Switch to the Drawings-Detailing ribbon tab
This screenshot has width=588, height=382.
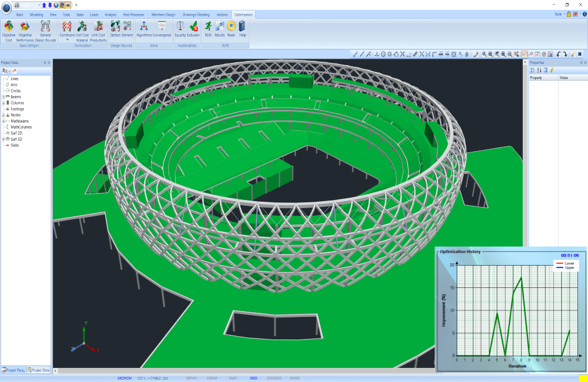pos(196,15)
